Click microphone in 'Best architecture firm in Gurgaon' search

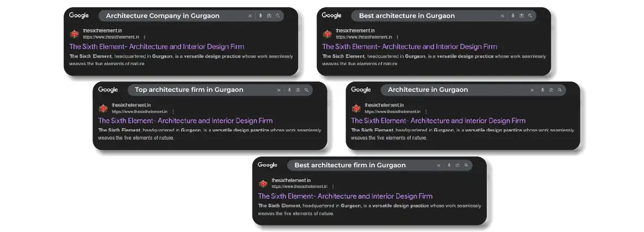click(x=449, y=166)
